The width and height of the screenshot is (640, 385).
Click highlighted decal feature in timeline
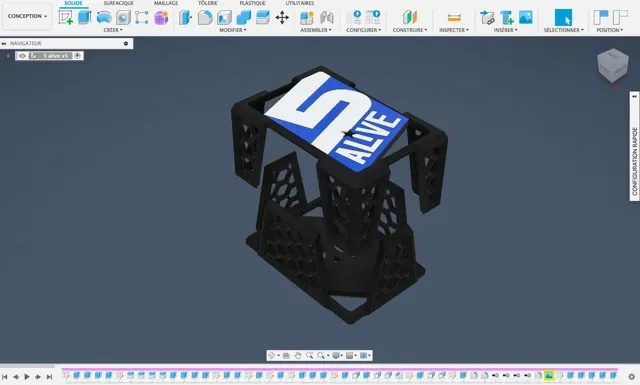pyautogui.click(x=549, y=375)
